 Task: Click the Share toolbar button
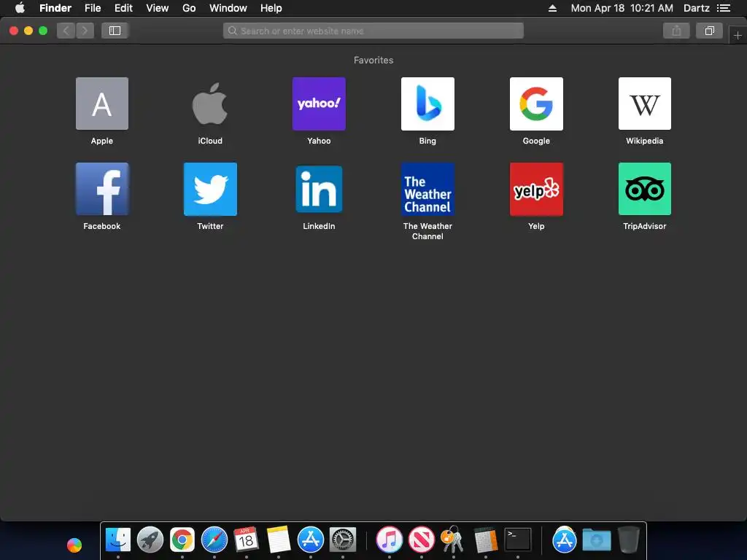tap(676, 31)
